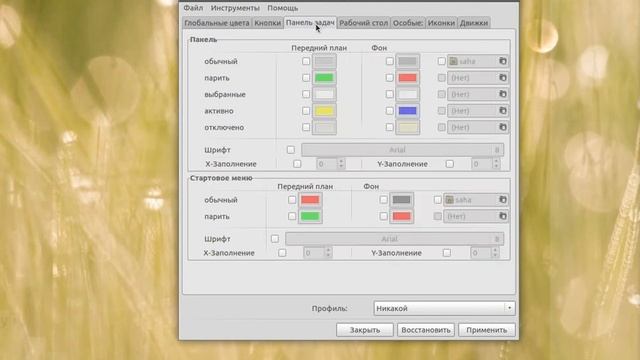Pick Панель активно yellow foreground color
This screenshot has height=360, width=640.
pyautogui.click(x=324, y=111)
